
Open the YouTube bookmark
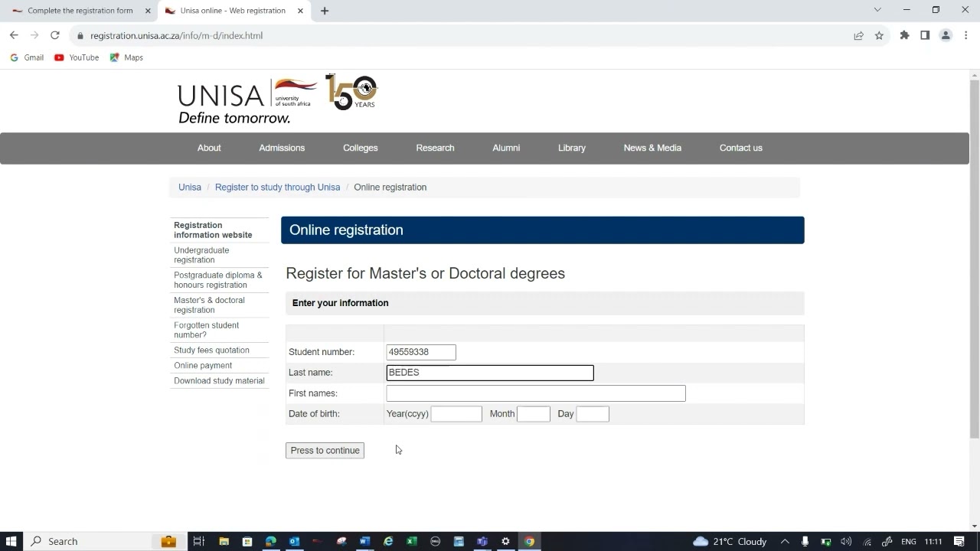77,57
